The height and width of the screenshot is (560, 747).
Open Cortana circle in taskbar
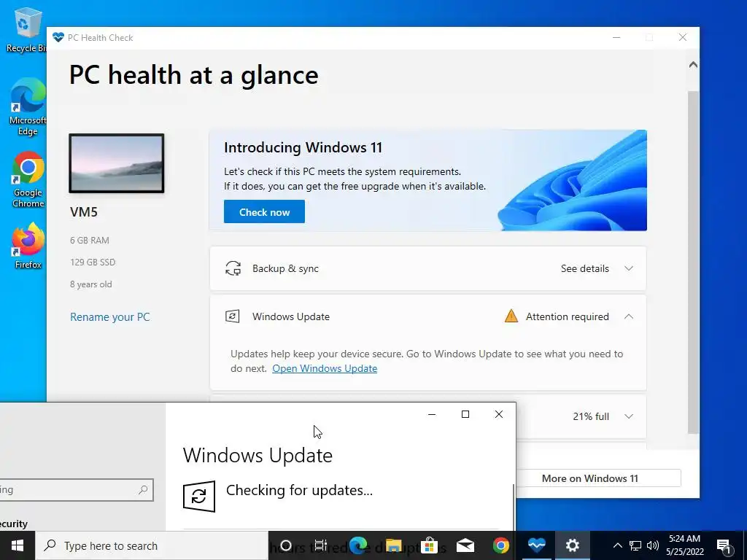click(286, 545)
